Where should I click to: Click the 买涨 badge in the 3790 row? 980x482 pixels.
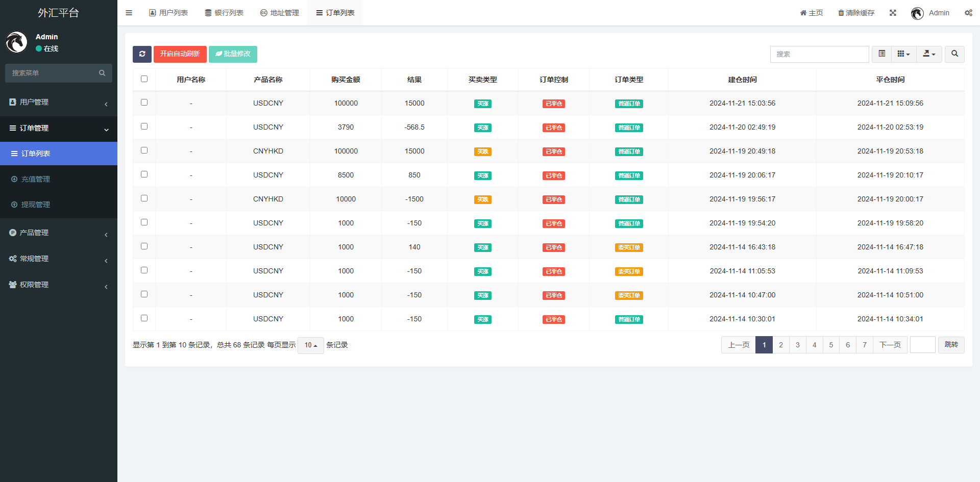(x=482, y=128)
